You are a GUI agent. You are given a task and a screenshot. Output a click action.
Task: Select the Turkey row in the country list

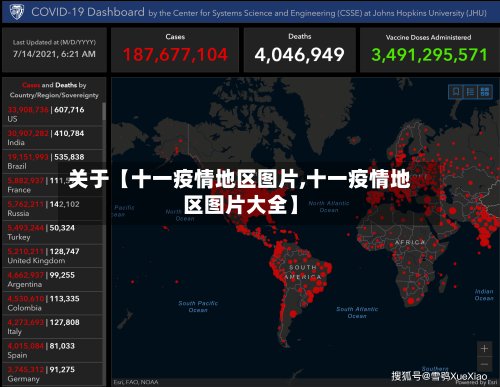(53, 232)
